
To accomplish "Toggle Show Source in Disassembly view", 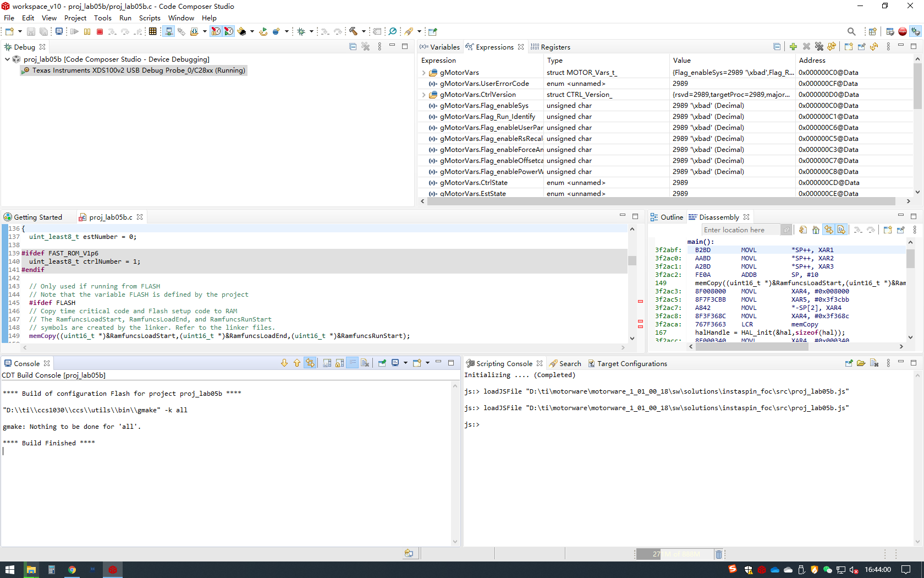I will coord(841,230).
